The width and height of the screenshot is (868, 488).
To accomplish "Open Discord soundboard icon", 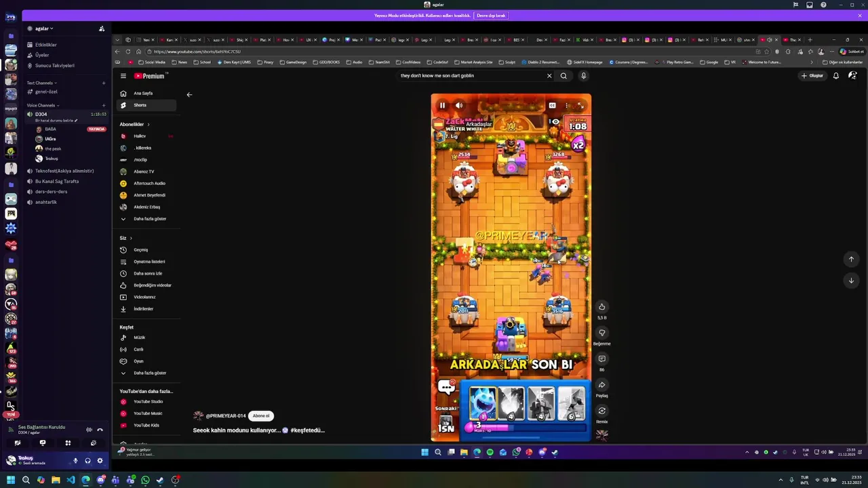I will tap(93, 443).
